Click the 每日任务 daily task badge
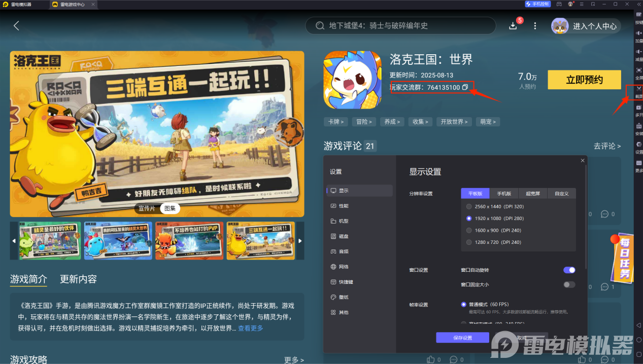 pos(623,259)
